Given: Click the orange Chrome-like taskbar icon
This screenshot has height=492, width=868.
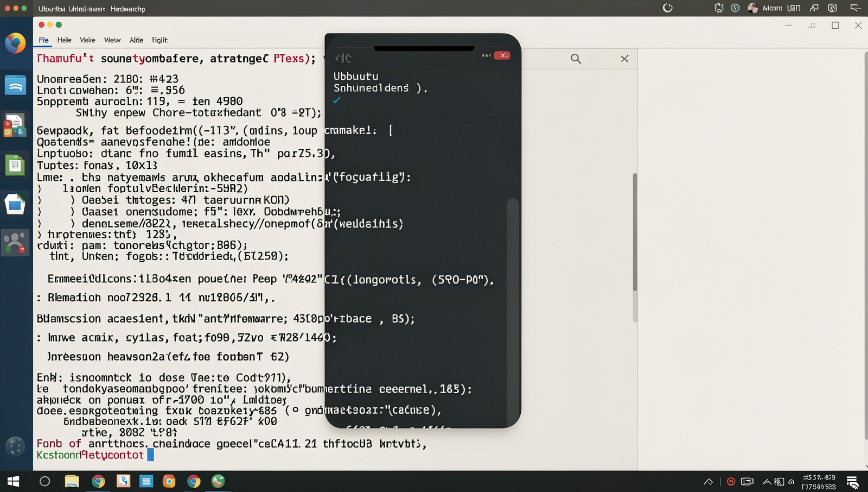Looking at the screenshot, I should [x=169, y=481].
